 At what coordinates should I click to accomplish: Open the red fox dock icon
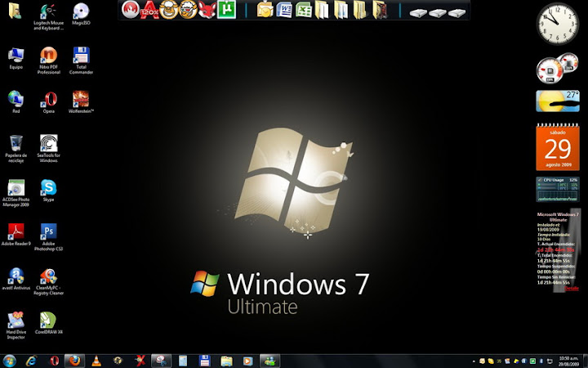207,10
